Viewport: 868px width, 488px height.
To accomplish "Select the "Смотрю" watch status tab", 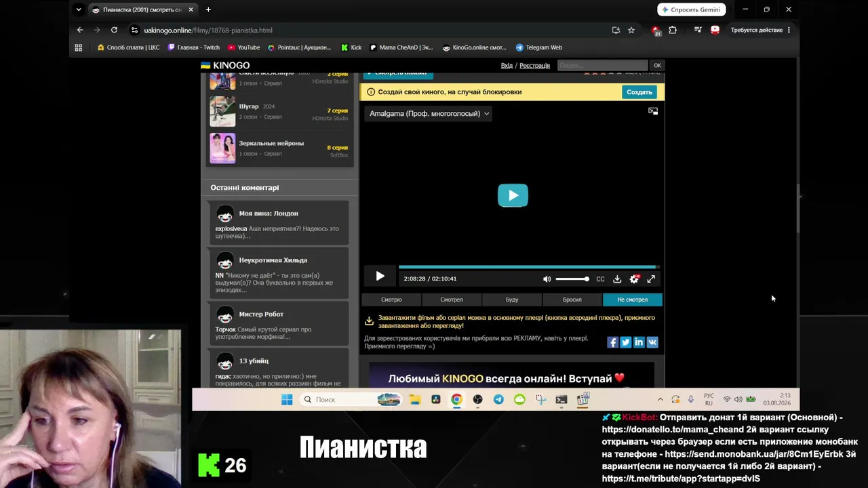I will point(391,300).
